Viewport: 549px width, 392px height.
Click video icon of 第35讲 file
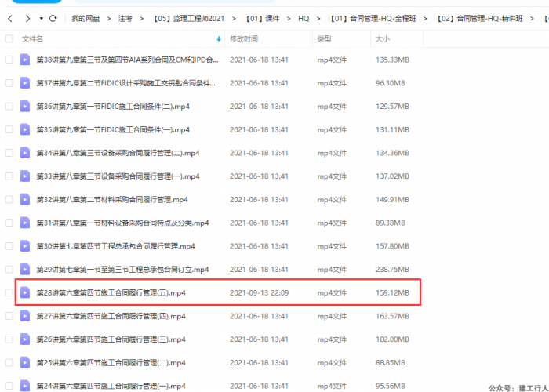25,130
